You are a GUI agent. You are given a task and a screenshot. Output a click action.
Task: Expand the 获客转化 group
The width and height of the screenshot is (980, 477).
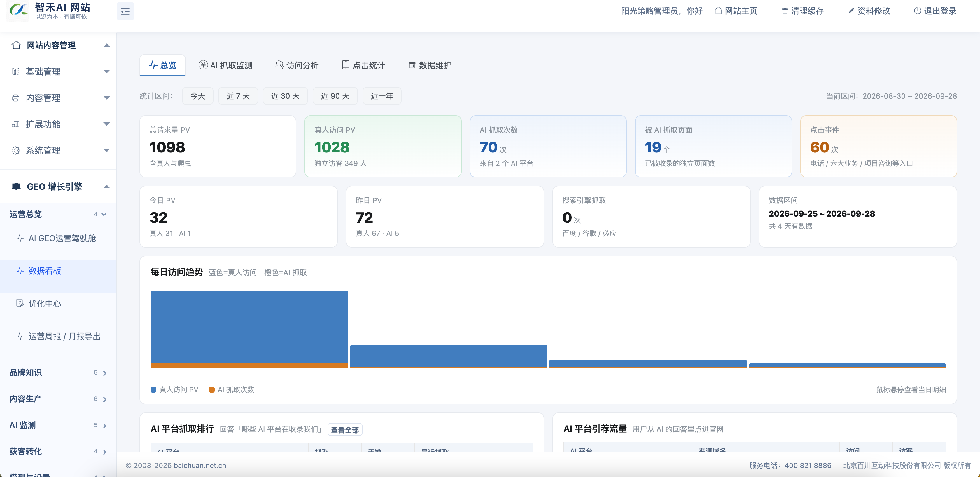coord(58,452)
